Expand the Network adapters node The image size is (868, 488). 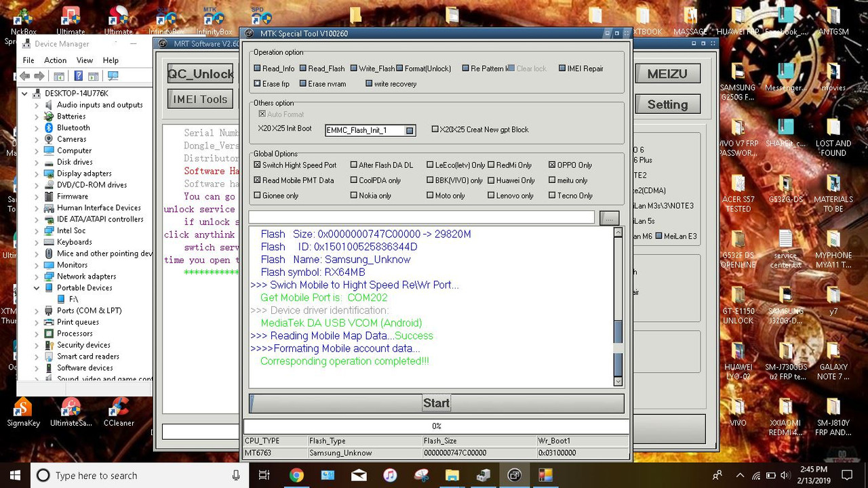coord(37,277)
